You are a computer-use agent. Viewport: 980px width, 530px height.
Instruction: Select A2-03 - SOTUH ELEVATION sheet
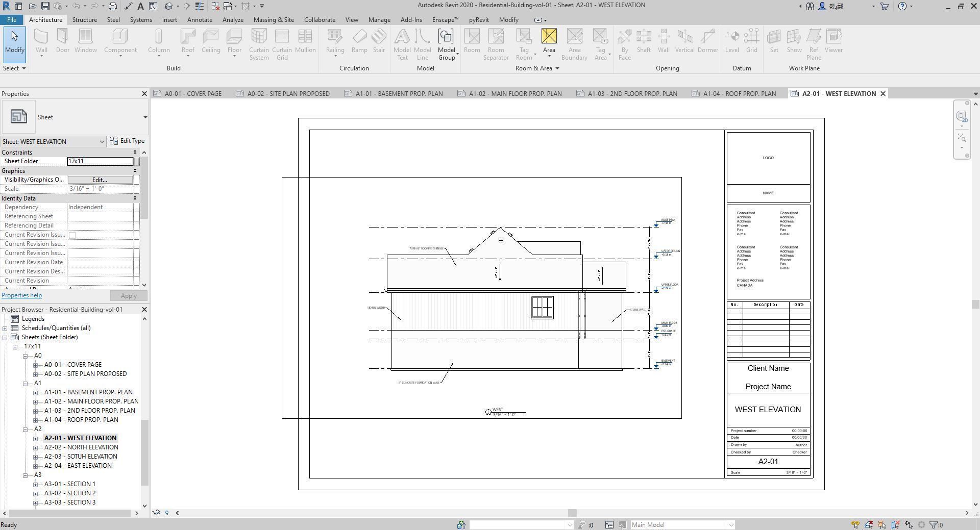81,457
